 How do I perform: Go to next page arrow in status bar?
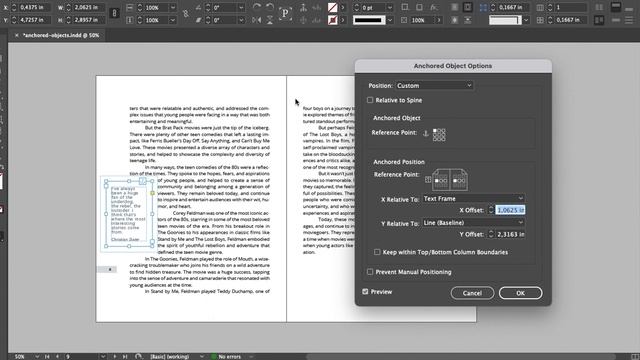tap(115, 356)
